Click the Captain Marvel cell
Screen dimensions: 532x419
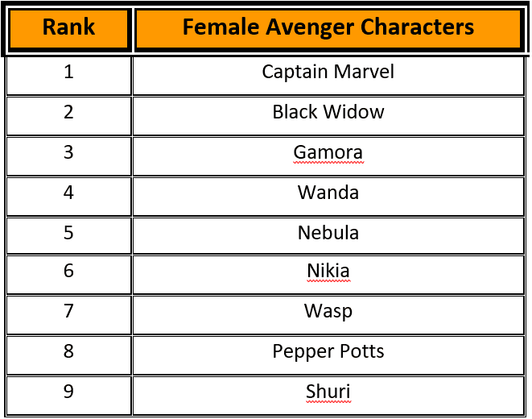coord(328,76)
